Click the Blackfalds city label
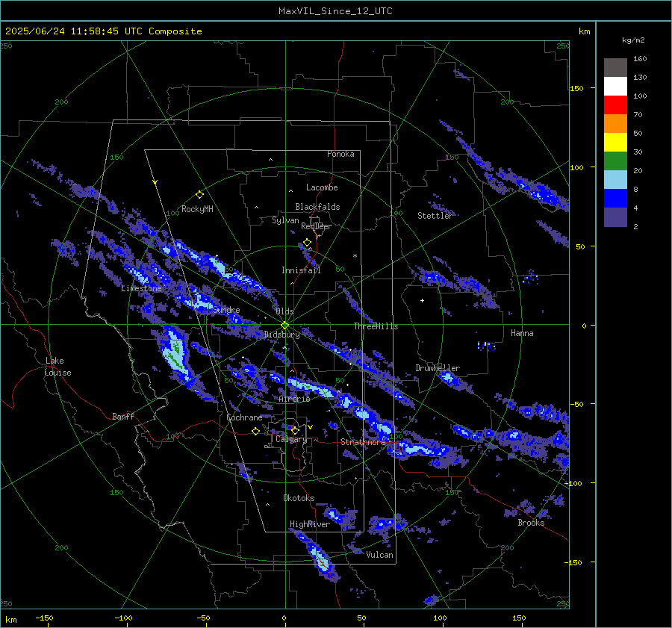 (317, 207)
